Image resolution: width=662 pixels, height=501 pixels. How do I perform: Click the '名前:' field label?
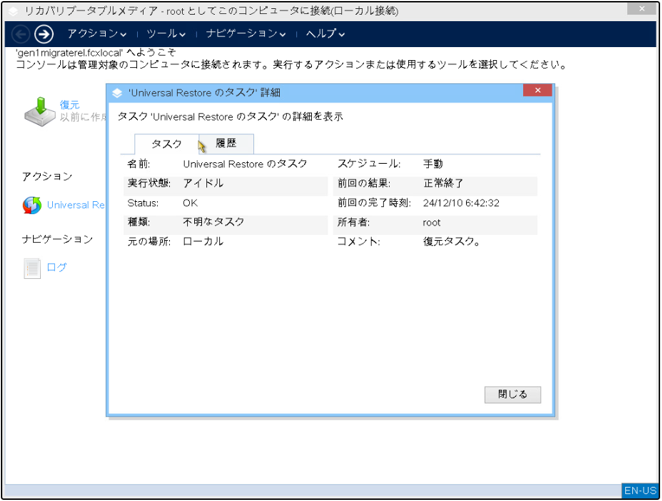(138, 164)
